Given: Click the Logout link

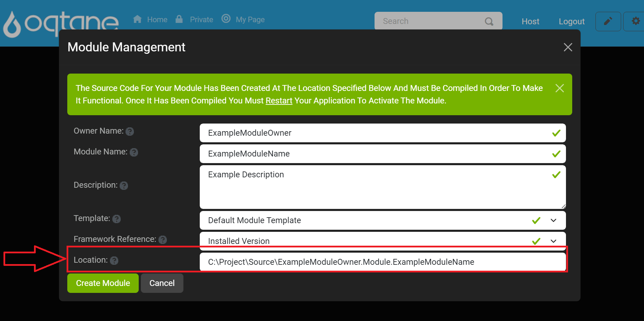Looking at the screenshot, I should 572,22.
